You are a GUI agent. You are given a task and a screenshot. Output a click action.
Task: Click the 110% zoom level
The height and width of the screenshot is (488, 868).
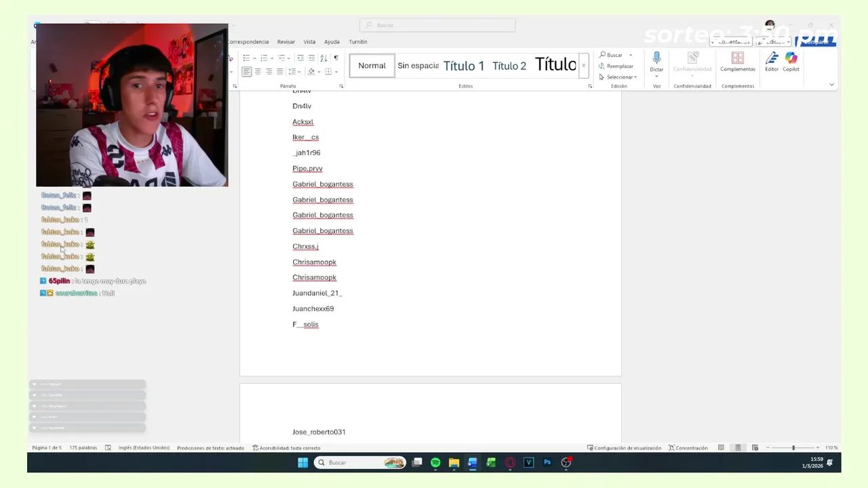click(x=831, y=448)
